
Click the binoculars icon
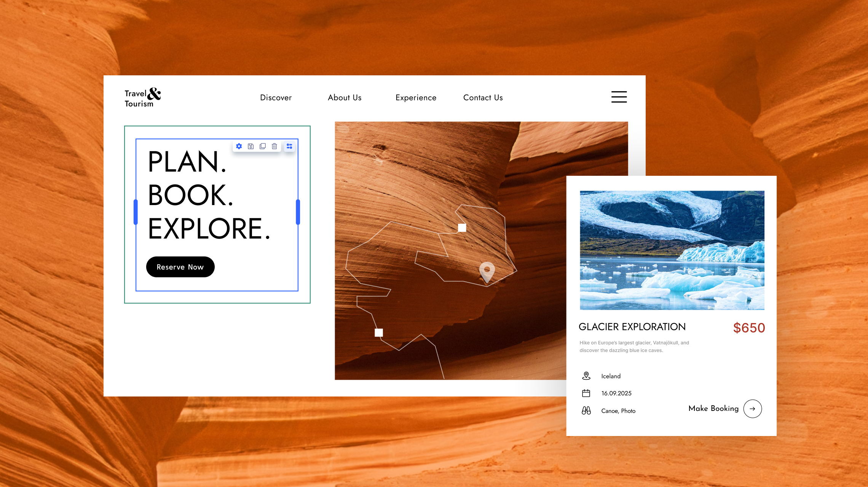(586, 411)
